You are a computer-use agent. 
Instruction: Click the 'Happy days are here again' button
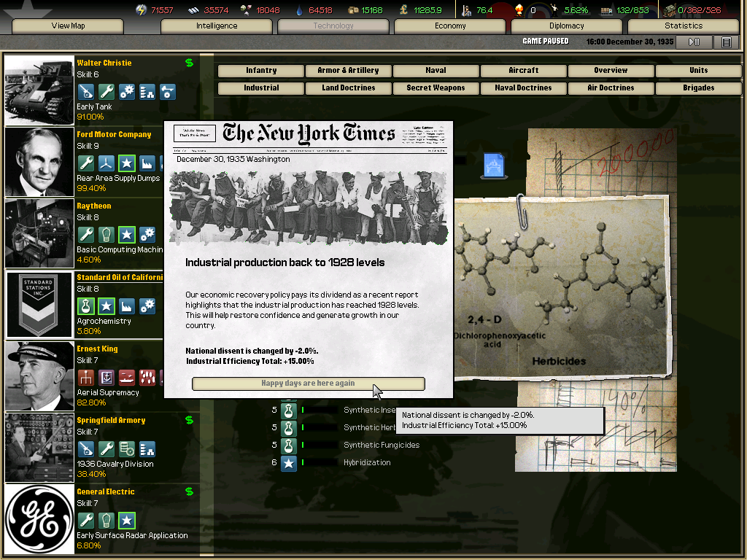tap(308, 384)
